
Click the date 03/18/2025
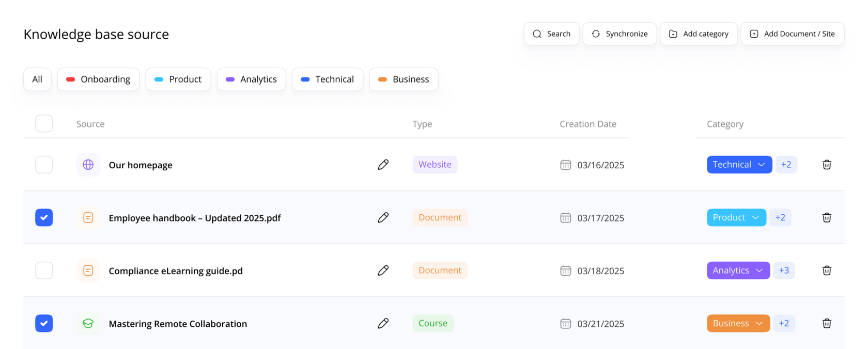pos(601,271)
